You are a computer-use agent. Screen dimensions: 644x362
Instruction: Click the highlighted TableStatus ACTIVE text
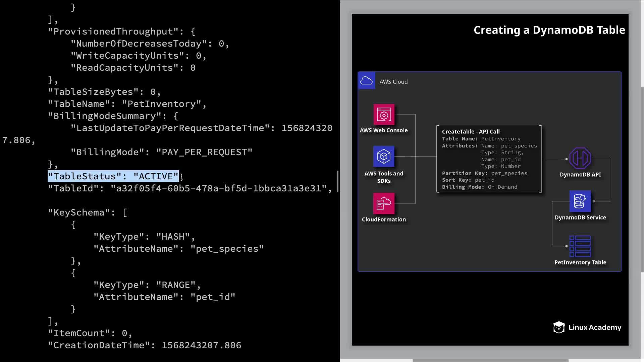tap(113, 176)
